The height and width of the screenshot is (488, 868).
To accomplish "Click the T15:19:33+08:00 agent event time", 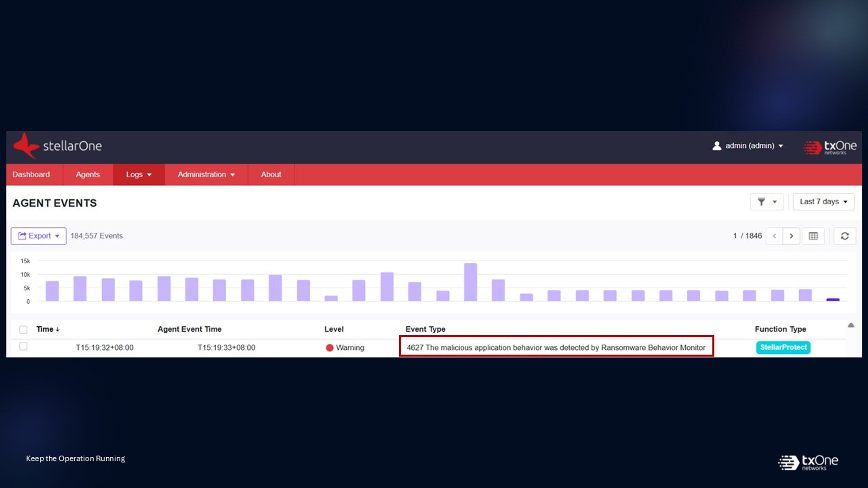I will [226, 347].
